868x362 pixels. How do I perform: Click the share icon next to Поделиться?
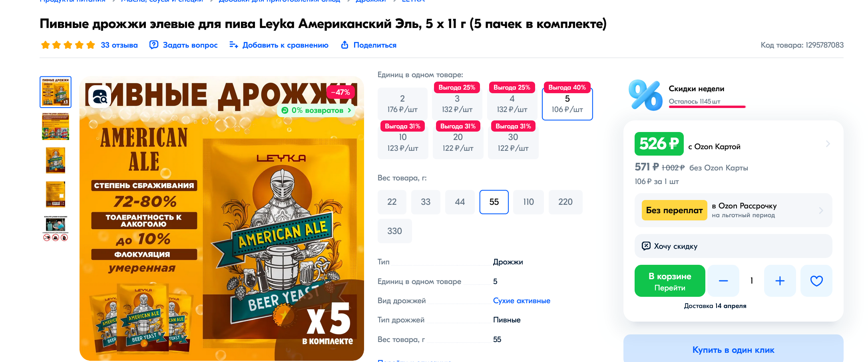point(344,45)
